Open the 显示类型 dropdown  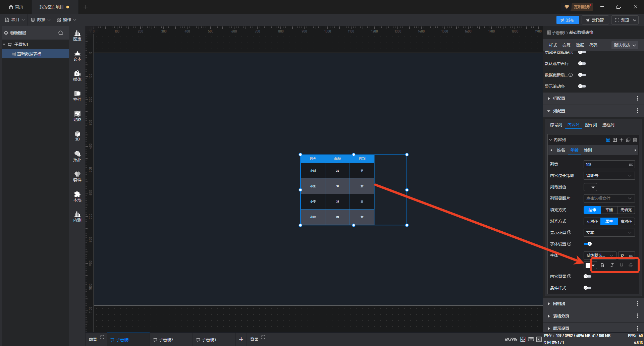[x=609, y=233]
